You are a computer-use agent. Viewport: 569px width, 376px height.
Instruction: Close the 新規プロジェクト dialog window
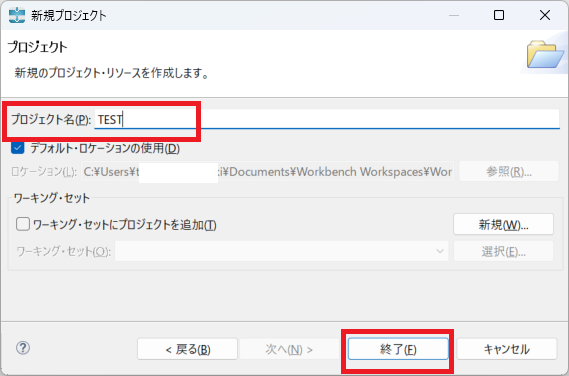pyautogui.click(x=545, y=15)
